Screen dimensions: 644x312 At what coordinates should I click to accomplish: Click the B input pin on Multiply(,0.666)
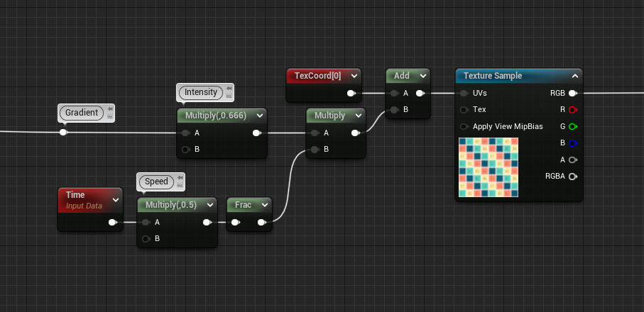[185, 149]
